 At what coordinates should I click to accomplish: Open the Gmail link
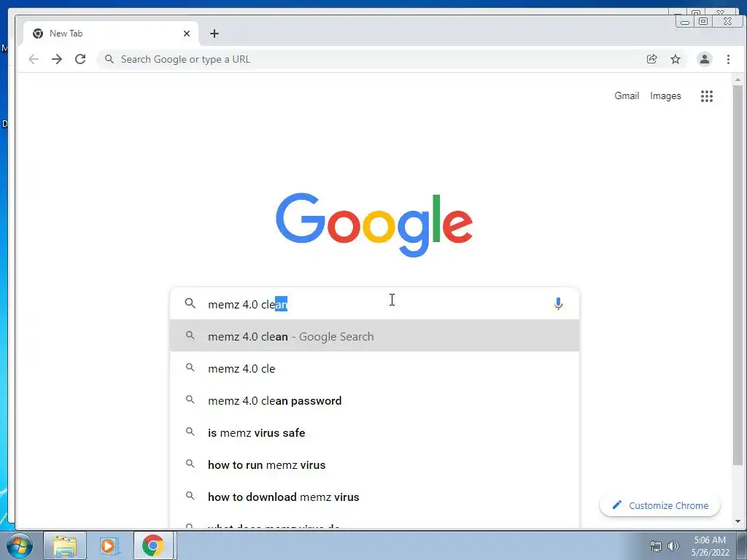tap(627, 96)
